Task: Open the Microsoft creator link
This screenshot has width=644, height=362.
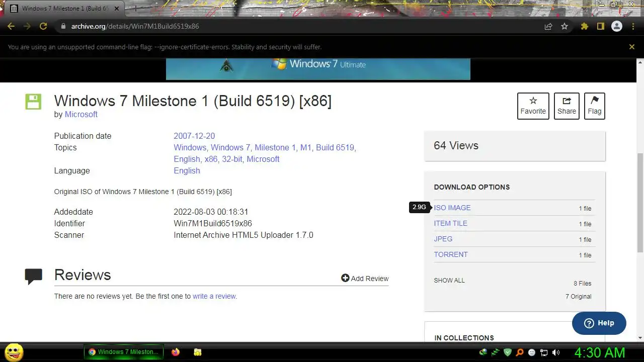Action: coord(81,114)
